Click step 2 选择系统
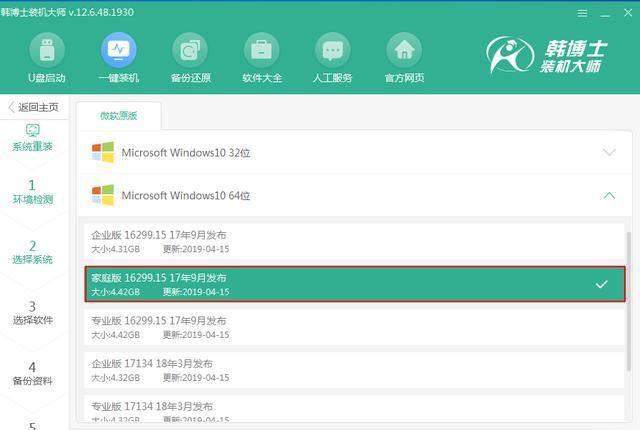Screen dimensions: 640x430 coord(33,252)
